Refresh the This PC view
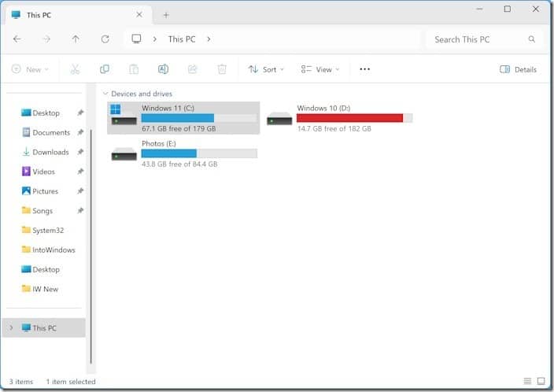The image size is (554, 392). [x=105, y=39]
